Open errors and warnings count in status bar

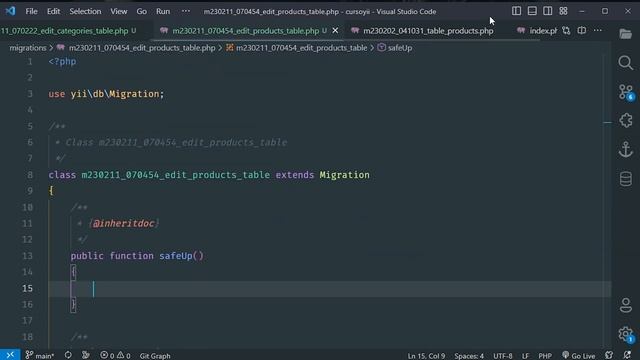point(116,356)
